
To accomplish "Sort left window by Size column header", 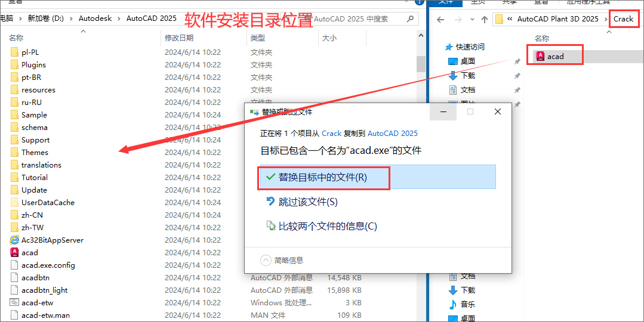I will (329, 38).
